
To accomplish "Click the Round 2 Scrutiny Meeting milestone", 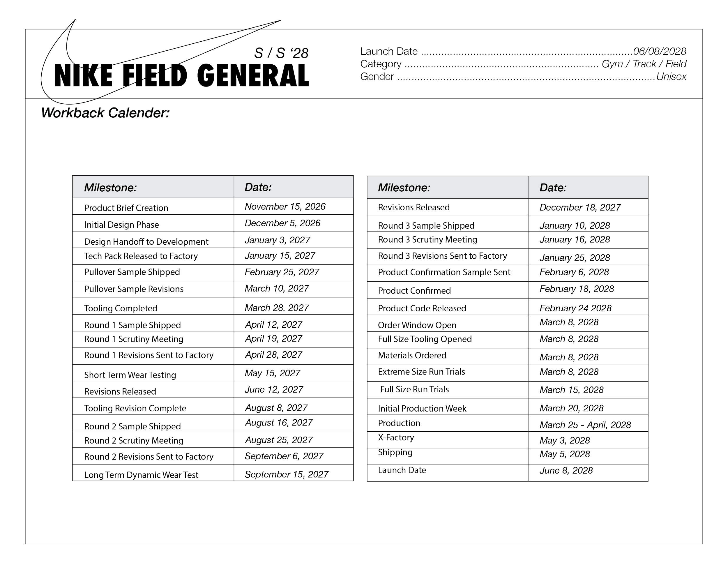I will tap(134, 441).
